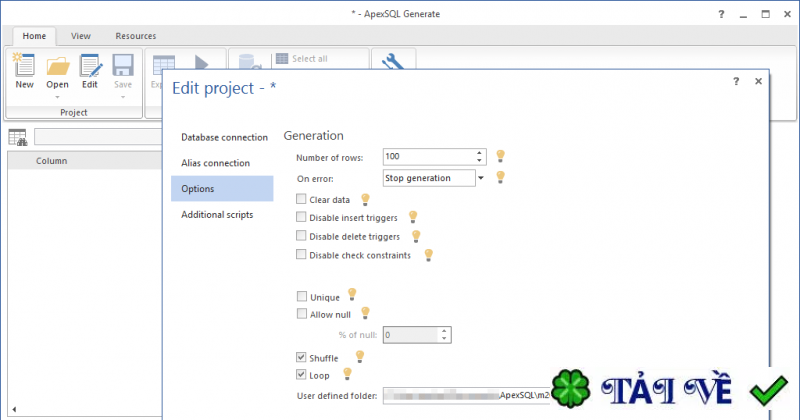
Task: Expand the On error dropdown
Action: tap(480, 178)
